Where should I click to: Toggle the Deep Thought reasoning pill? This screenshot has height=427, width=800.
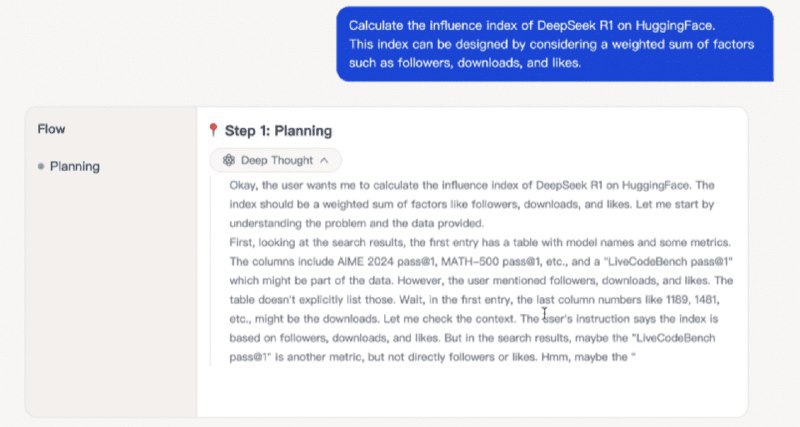pyautogui.click(x=275, y=160)
